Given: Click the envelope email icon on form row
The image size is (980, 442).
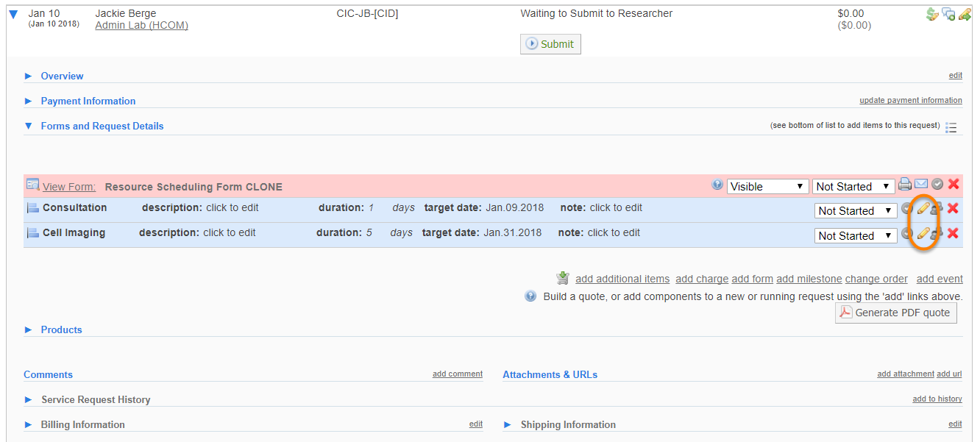Looking at the screenshot, I should 921,185.
